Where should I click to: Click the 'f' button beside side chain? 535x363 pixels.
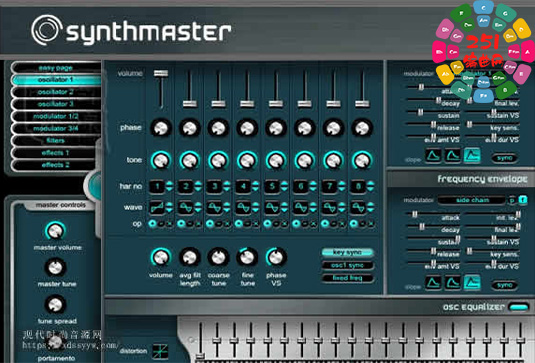pyautogui.click(x=523, y=200)
